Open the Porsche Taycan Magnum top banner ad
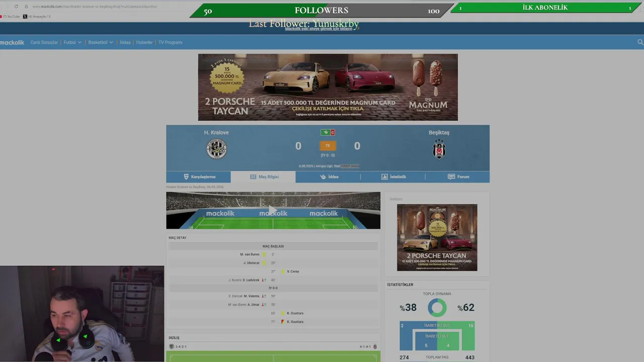 point(328,87)
